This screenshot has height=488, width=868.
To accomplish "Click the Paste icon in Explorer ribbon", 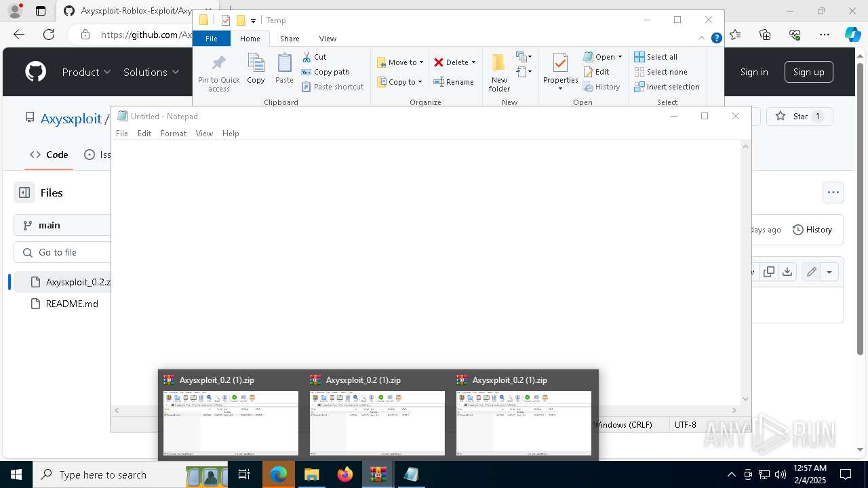I will (x=284, y=69).
